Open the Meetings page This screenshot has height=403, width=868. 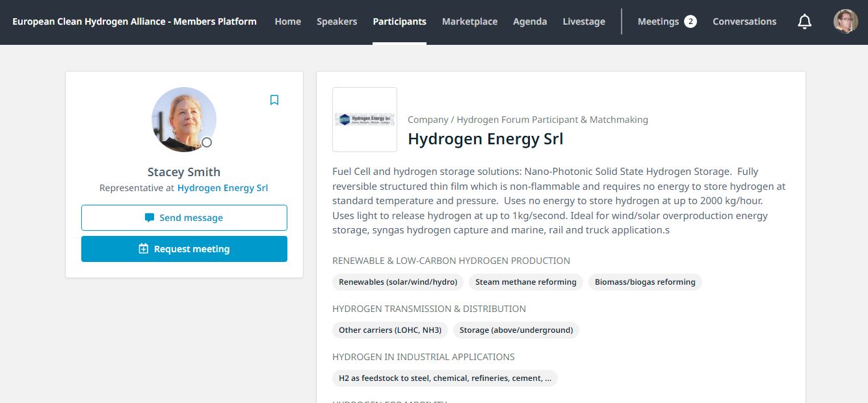(658, 21)
